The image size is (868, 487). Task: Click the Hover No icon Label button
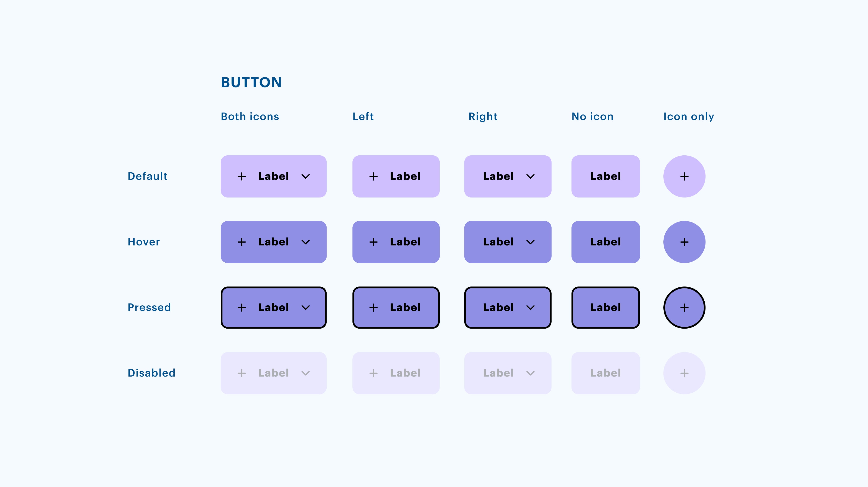[x=605, y=242]
